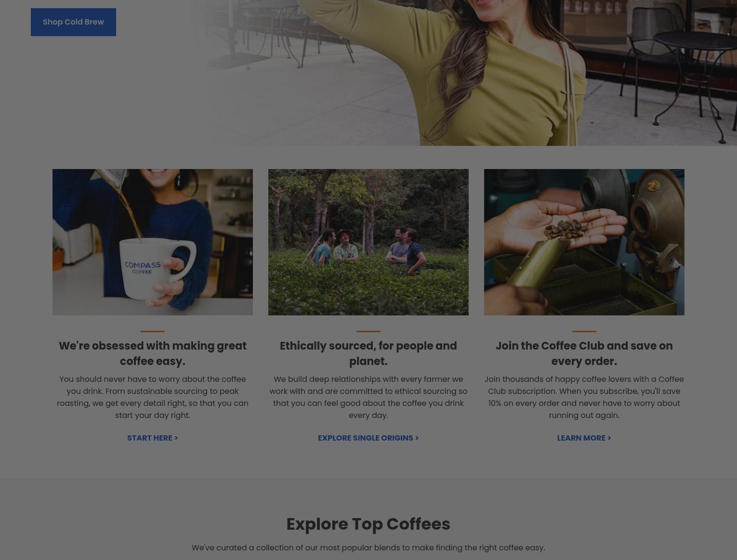Click the hero image of woman in olive top

pos(462,72)
